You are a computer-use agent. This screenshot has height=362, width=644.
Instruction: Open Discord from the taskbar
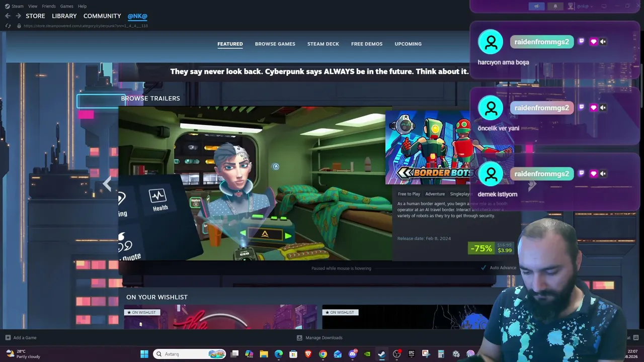(353, 354)
